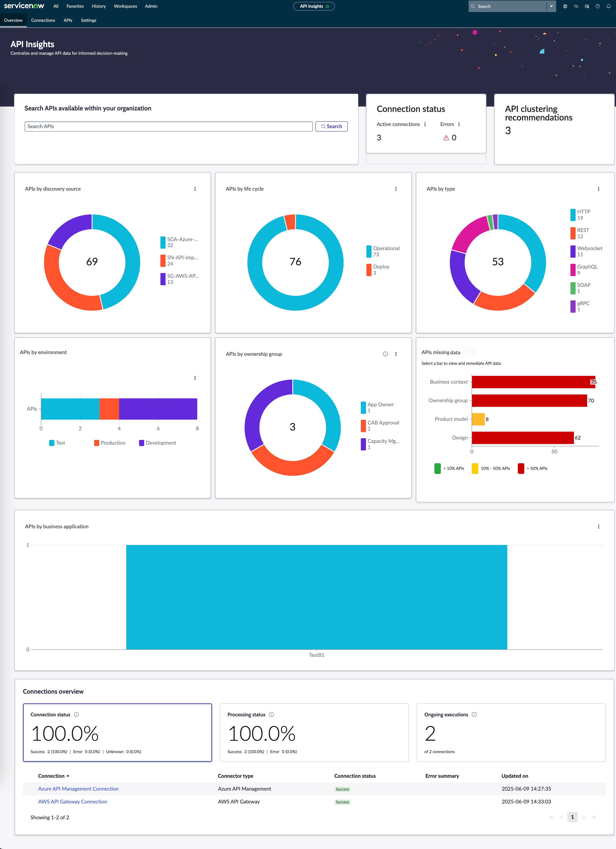Open the Azure API Management Connection link
The width and height of the screenshot is (616, 849).
[78, 788]
